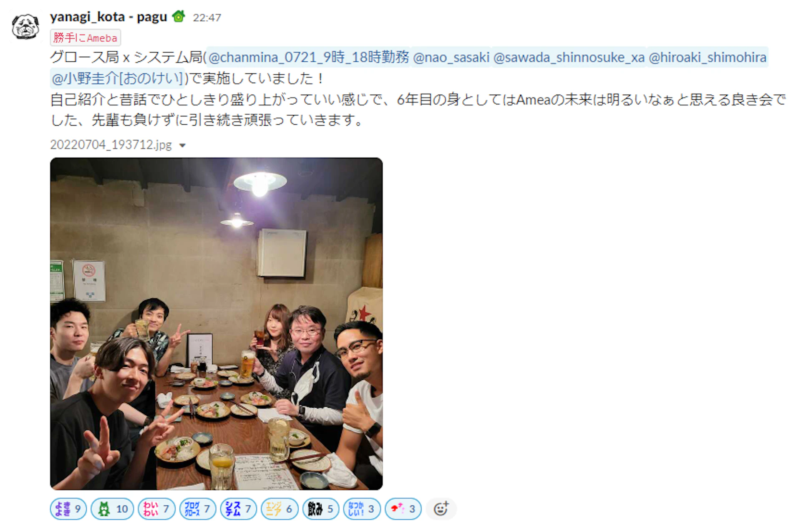Click the ブログ reaction emoji
This screenshot has width=801, height=532.
click(192, 509)
